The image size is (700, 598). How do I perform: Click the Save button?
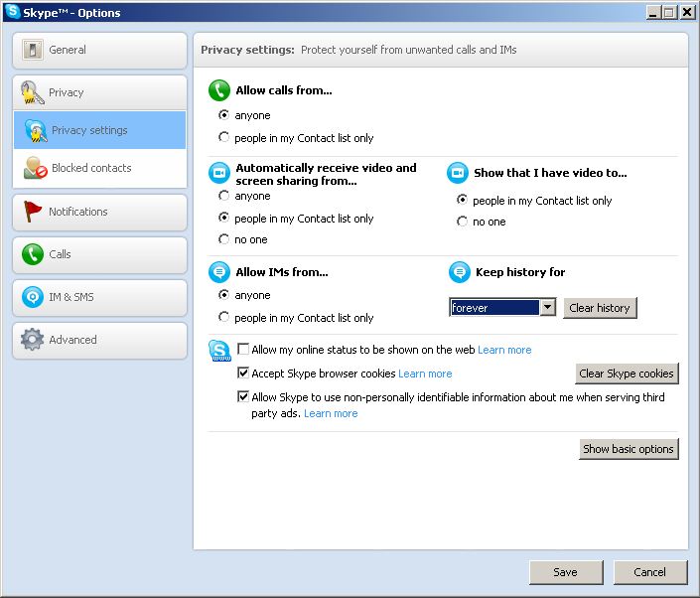pyautogui.click(x=566, y=572)
